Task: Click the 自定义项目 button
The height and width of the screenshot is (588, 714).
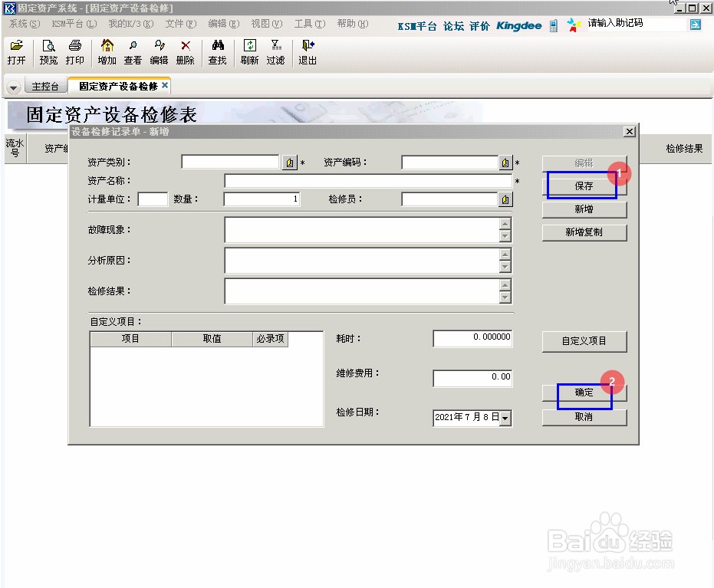Action: pyautogui.click(x=584, y=341)
